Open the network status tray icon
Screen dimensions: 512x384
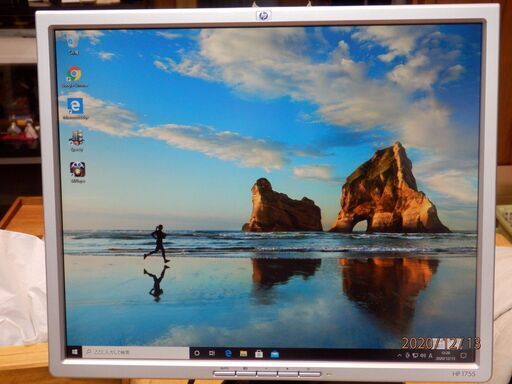click(x=415, y=356)
